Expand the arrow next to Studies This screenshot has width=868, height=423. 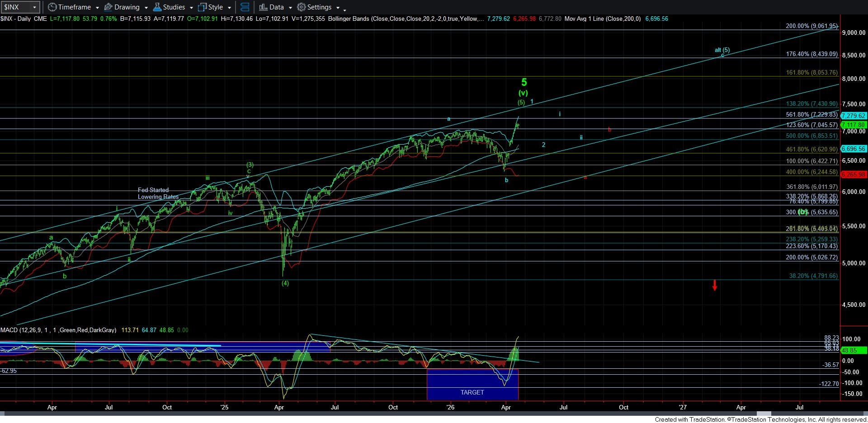click(x=191, y=8)
